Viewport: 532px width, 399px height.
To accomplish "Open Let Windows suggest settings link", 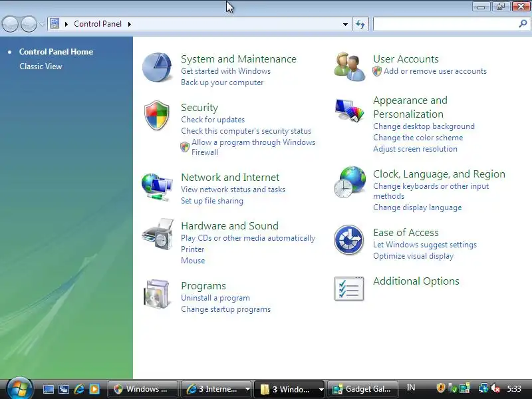I will click(x=425, y=245).
